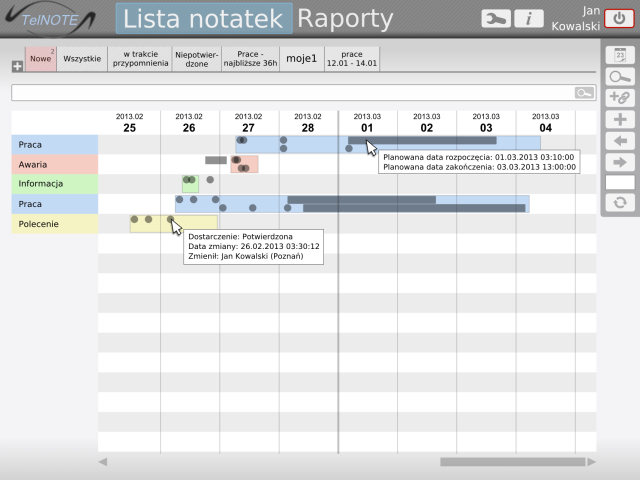Add a new filter tab with plus icon

point(17,67)
